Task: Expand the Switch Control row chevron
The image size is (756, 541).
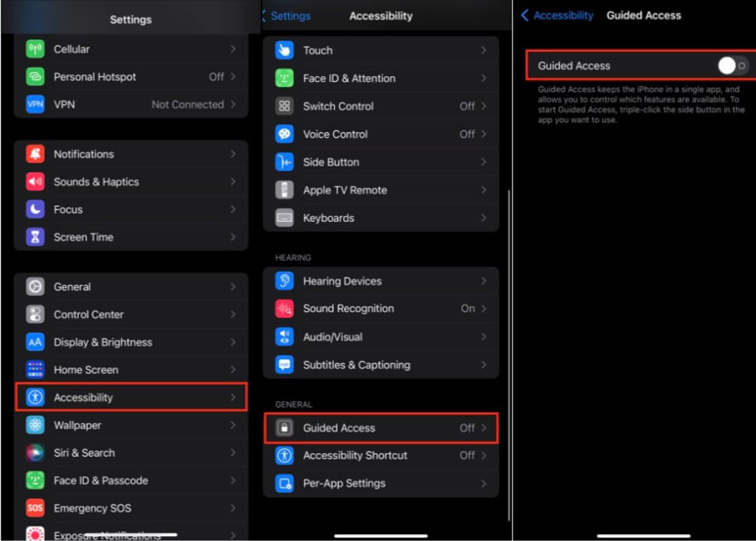Action: click(x=484, y=106)
